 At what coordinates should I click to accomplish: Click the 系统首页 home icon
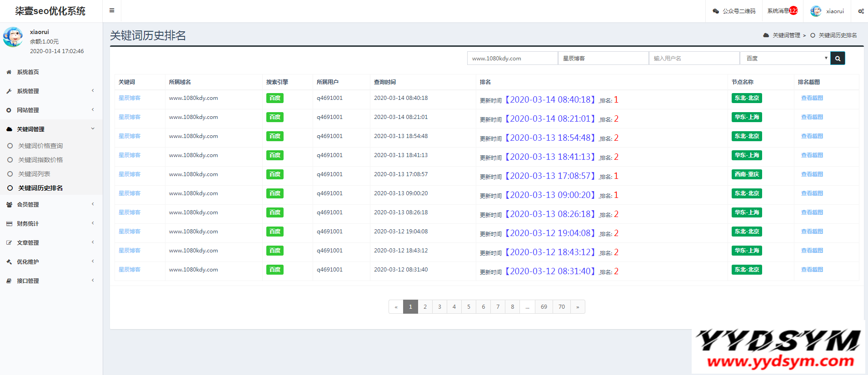point(9,72)
